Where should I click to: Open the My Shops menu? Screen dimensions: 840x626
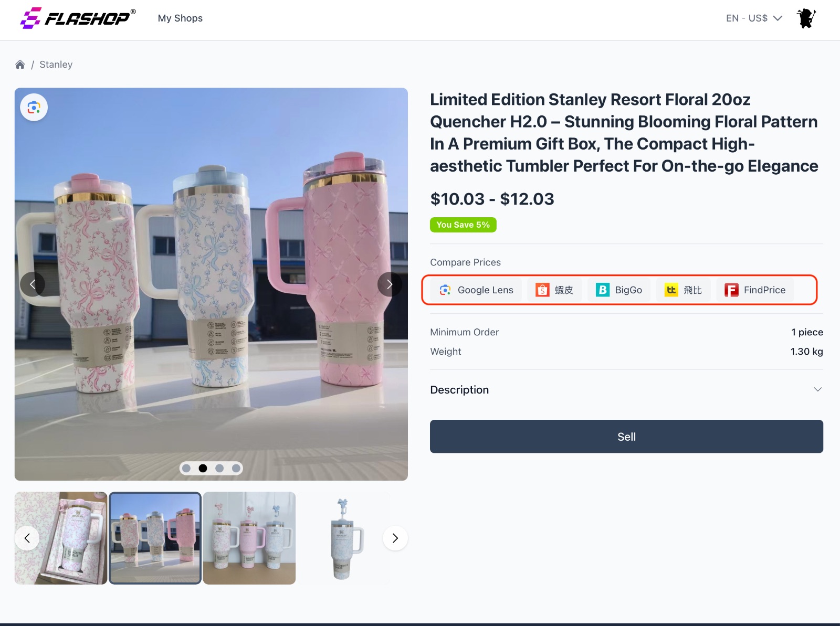pyautogui.click(x=180, y=18)
